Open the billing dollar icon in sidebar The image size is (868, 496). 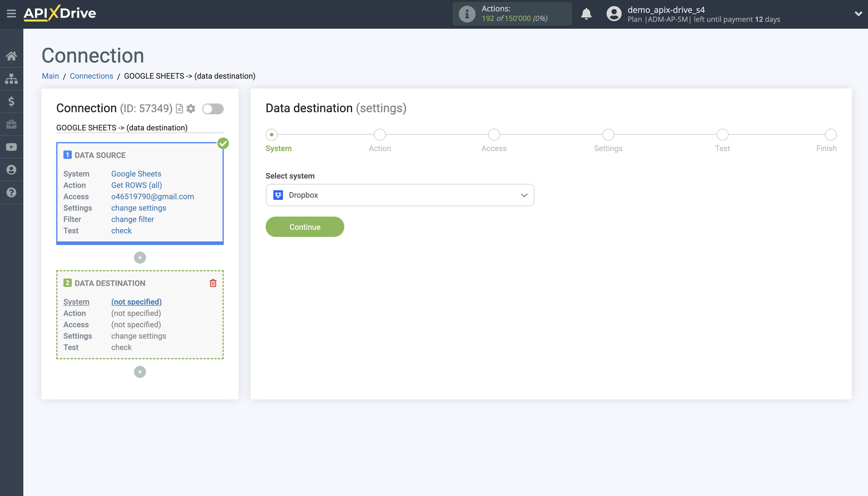[x=11, y=101]
